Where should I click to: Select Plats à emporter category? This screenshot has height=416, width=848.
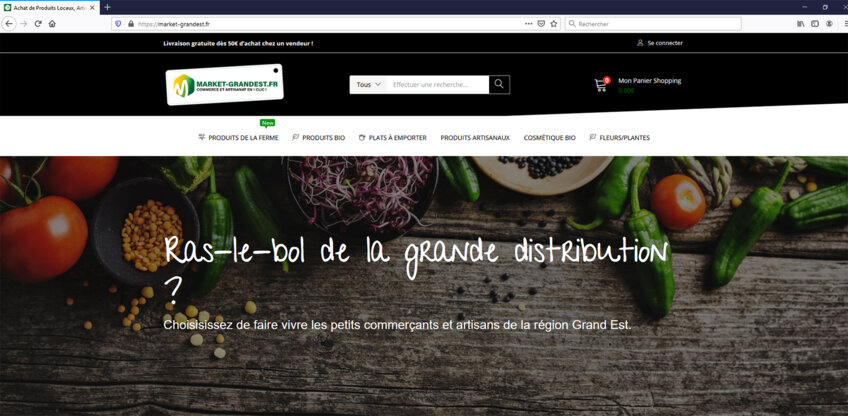click(393, 138)
